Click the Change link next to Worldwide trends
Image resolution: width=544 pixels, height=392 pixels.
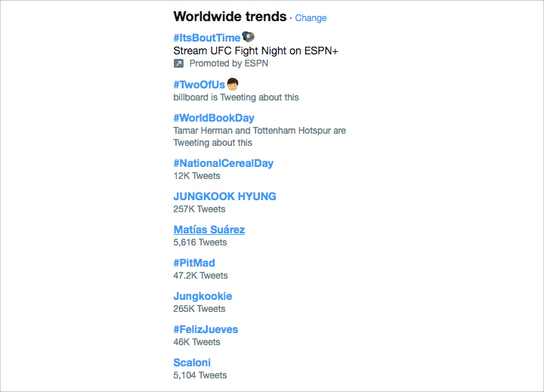click(311, 18)
